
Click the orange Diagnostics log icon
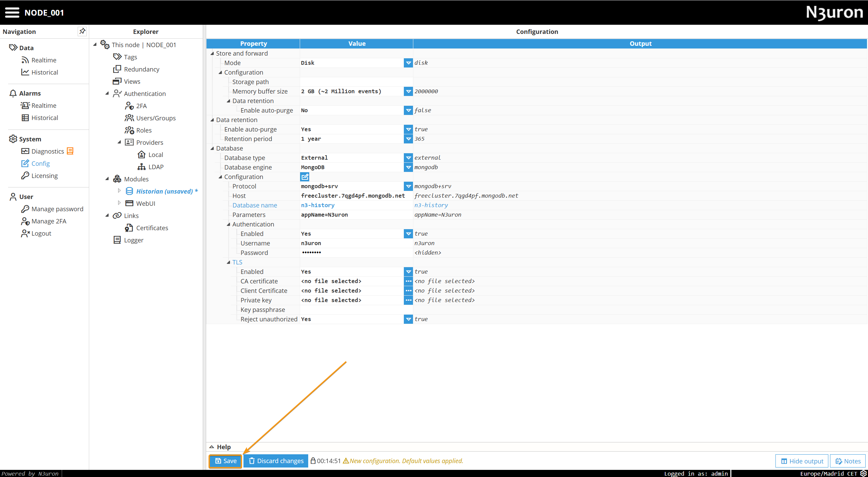[70, 151]
